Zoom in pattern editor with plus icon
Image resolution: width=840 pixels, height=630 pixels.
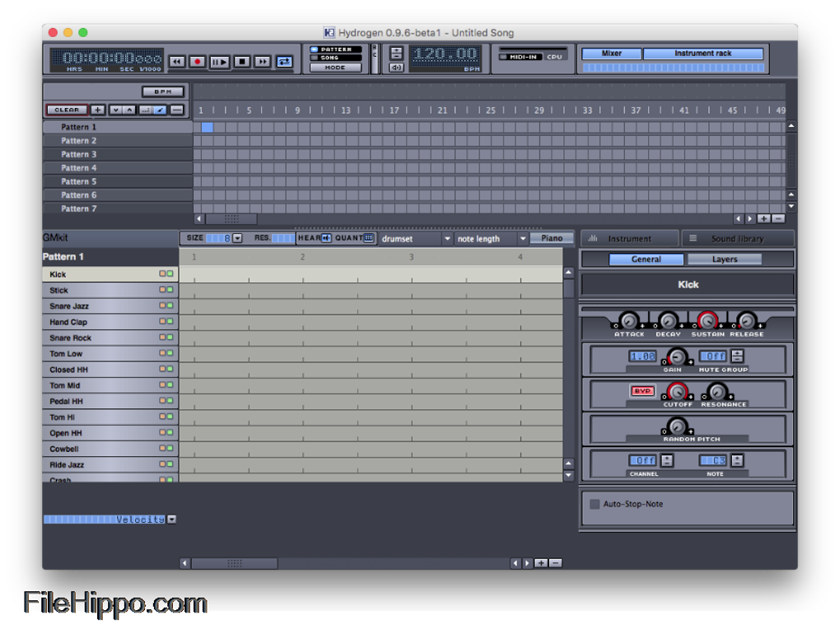pos(540,563)
